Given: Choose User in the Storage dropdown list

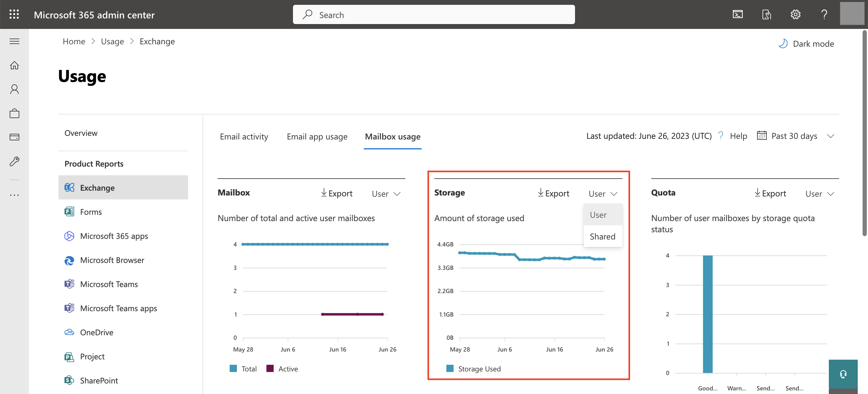Looking at the screenshot, I should point(603,214).
